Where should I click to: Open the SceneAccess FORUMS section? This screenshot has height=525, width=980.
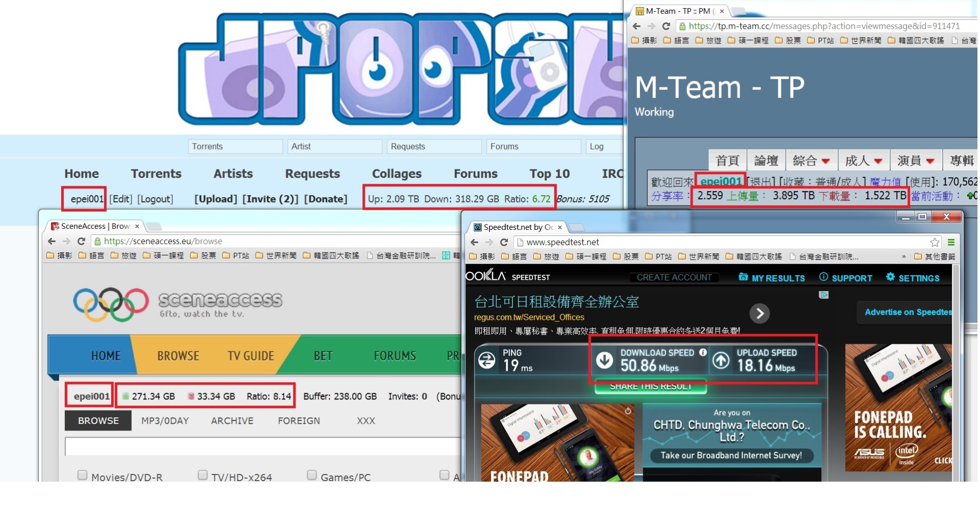click(395, 356)
